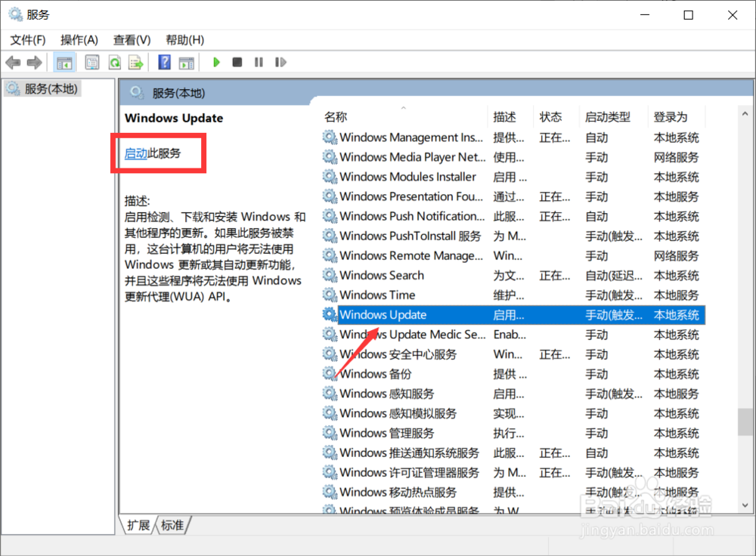756x556 pixels.
Task: Click the Refresh toolbar icon
Action: pyautogui.click(x=115, y=62)
